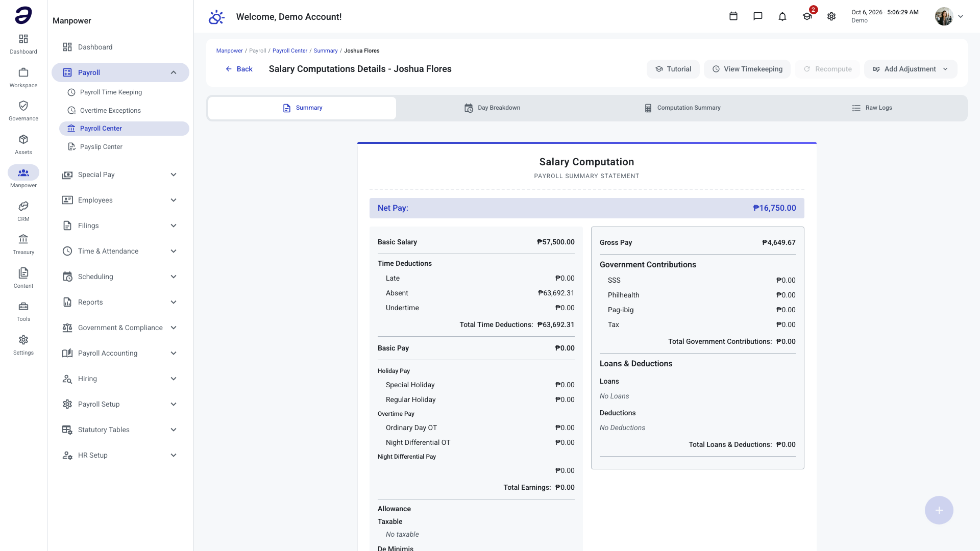Expand the Government & Compliance section

[x=120, y=328]
